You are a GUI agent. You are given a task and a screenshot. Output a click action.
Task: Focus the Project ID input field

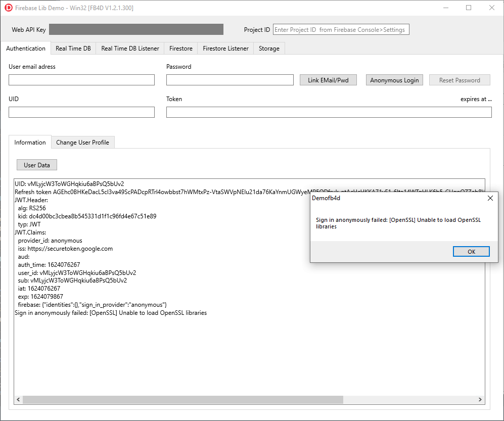(x=341, y=30)
